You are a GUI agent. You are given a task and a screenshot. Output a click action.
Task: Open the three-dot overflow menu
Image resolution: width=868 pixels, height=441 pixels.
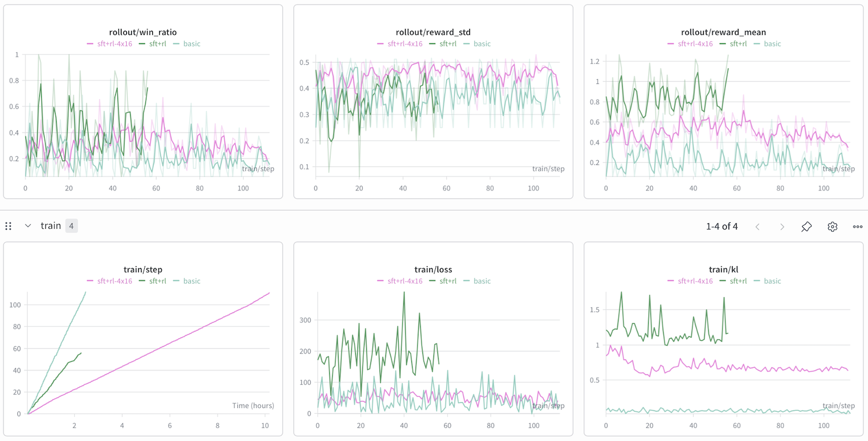[x=857, y=227]
